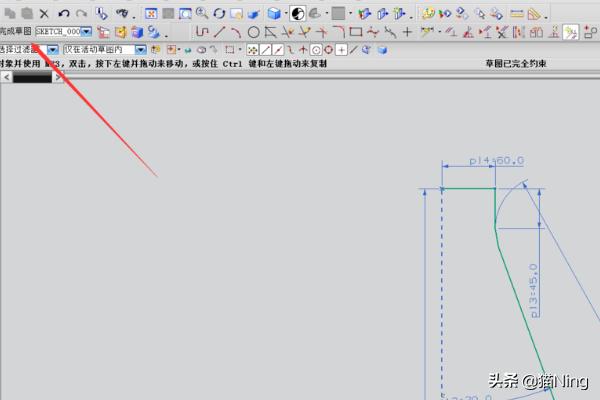Image resolution: width=600 pixels, height=400 pixels.
Task: Click the Delete (X) icon
Action: 44,14
